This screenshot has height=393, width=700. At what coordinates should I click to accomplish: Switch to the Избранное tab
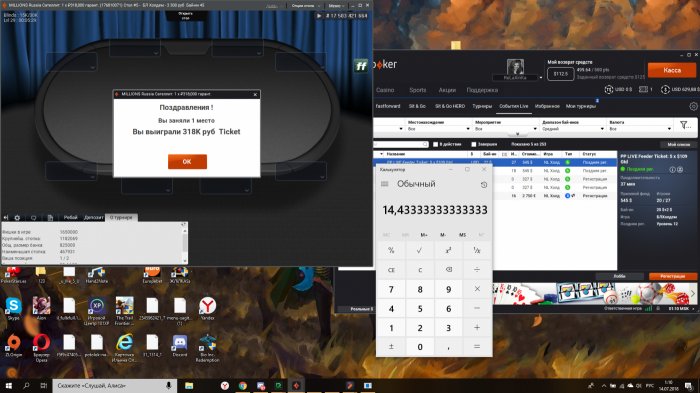point(547,106)
